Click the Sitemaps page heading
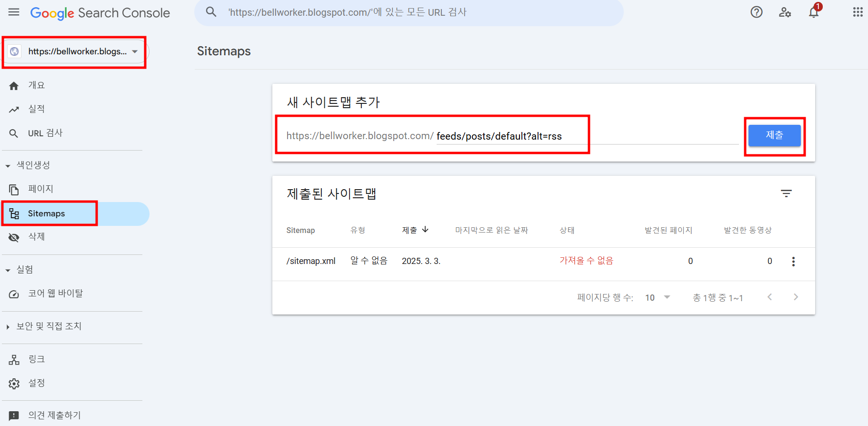This screenshot has width=868, height=426. (x=224, y=51)
